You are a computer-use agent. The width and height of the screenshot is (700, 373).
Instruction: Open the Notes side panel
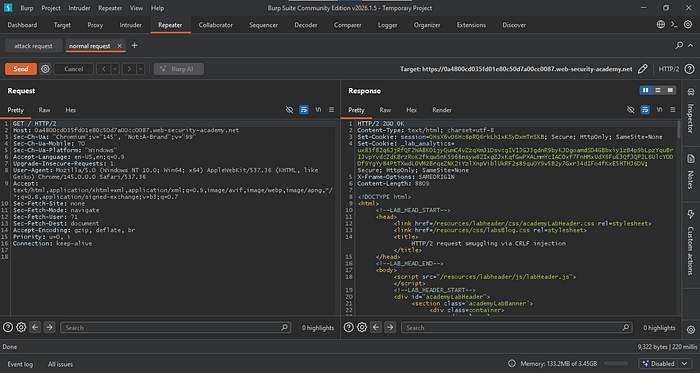[x=691, y=172]
